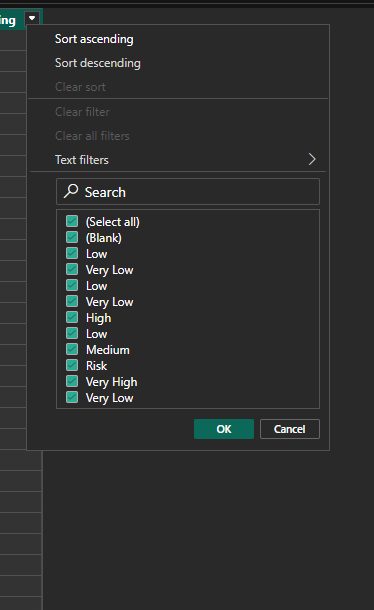Uncheck the Risk checkbox
Screen dimensions: 374x610
tap(72, 365)
